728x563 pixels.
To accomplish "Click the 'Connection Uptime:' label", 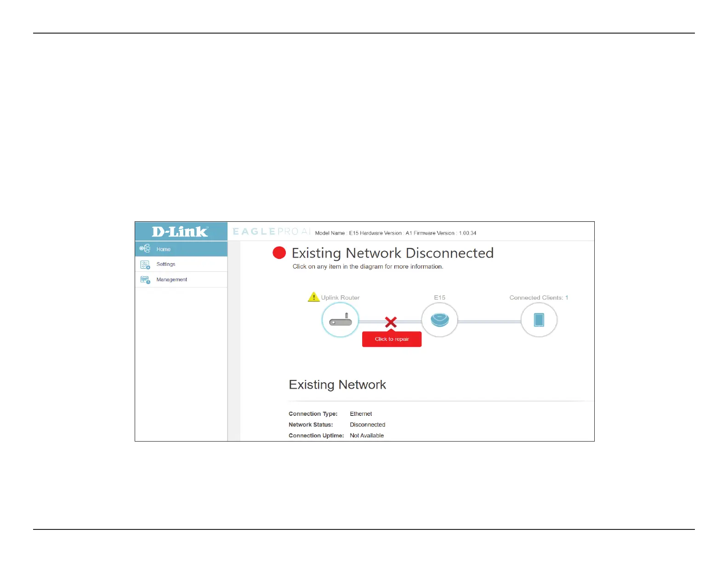I will 316,436.
